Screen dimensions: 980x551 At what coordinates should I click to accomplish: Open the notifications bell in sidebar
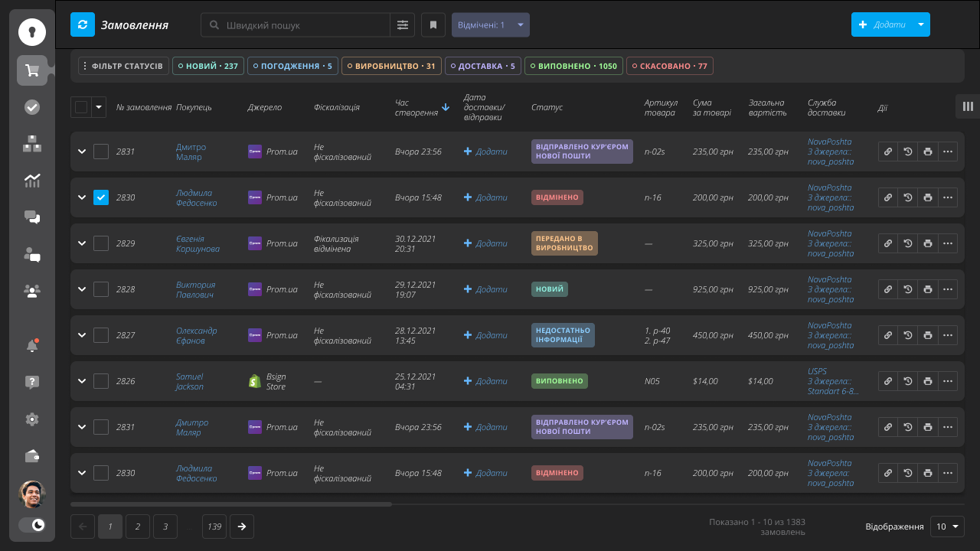tap(32, 346)
